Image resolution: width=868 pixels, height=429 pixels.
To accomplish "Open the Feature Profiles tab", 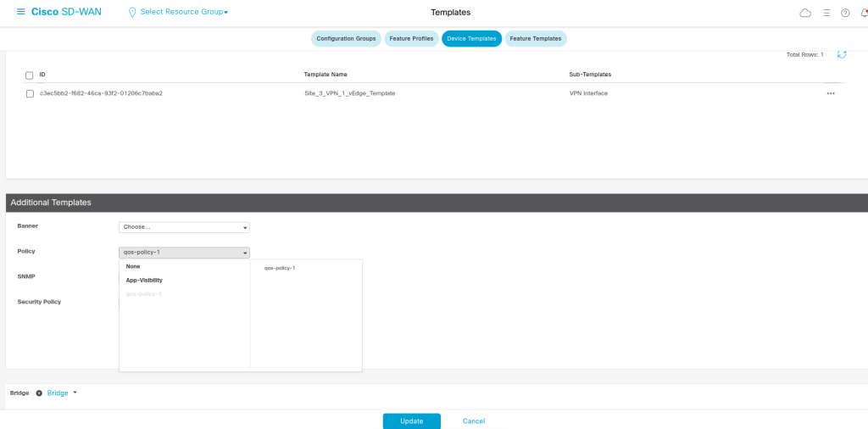I will [411, 39].
